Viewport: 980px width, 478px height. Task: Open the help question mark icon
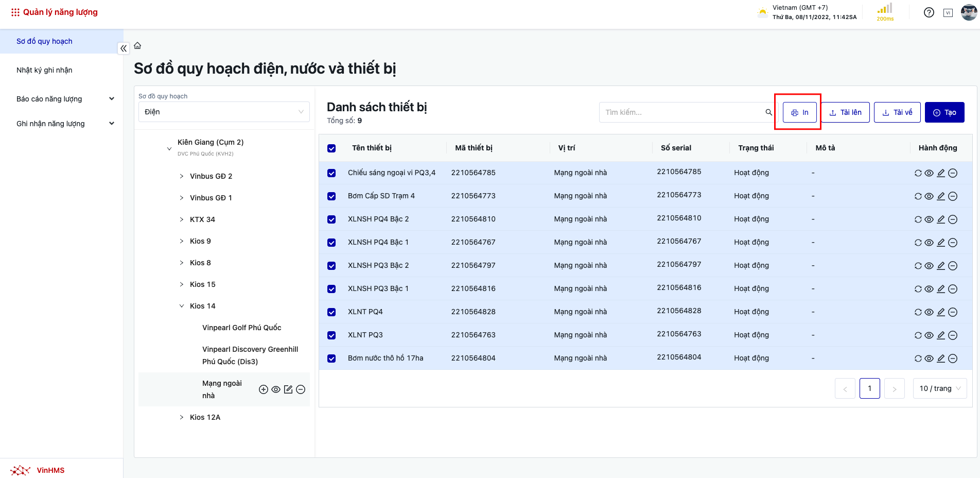[x=929, y=12]
